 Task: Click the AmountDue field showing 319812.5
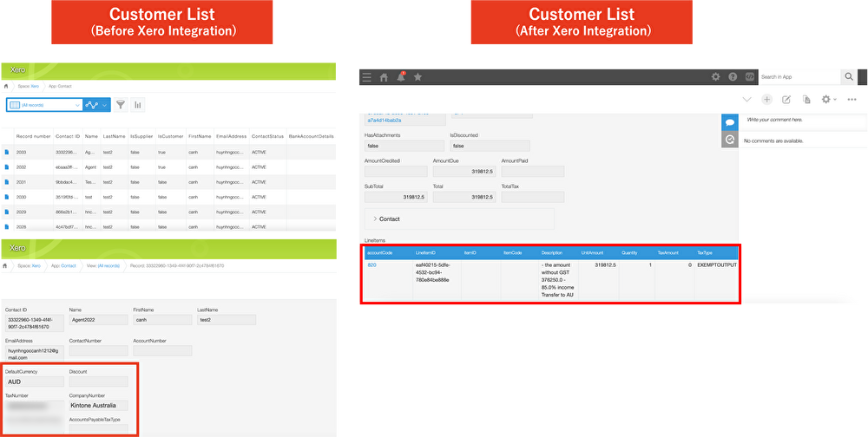click(464, 172)
